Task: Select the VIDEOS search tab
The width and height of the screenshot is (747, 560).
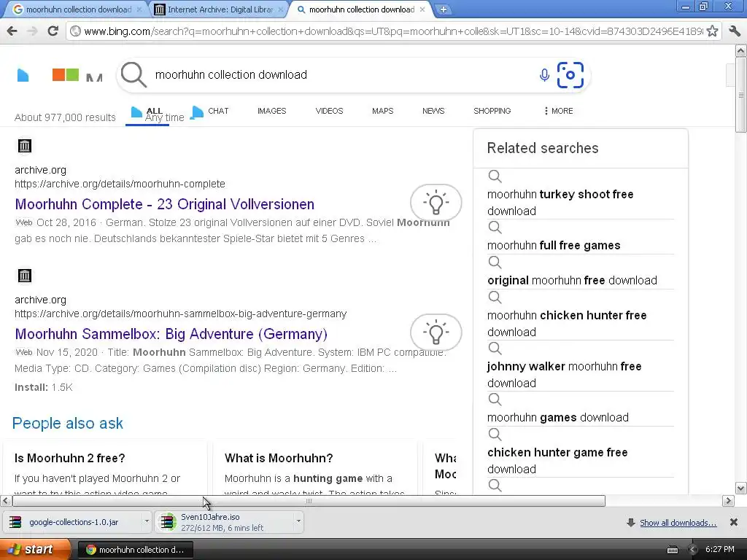Action: [x=329, y=111]
